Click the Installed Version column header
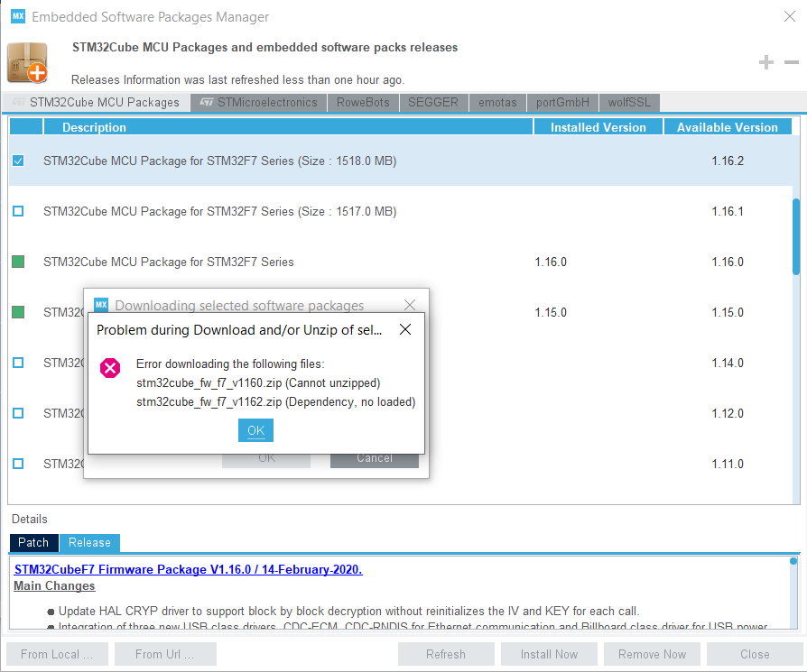This screenshot has width=807, height=672. 598,127
